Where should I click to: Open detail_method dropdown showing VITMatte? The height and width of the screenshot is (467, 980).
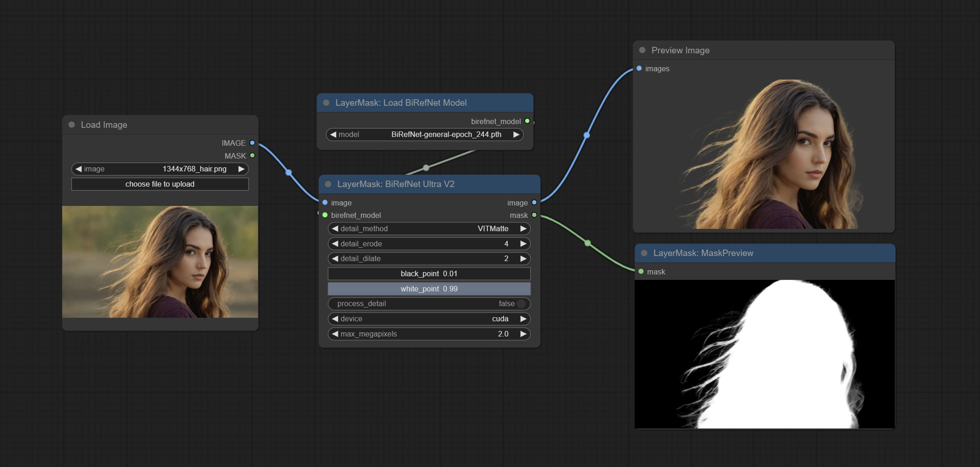(429, 228)
